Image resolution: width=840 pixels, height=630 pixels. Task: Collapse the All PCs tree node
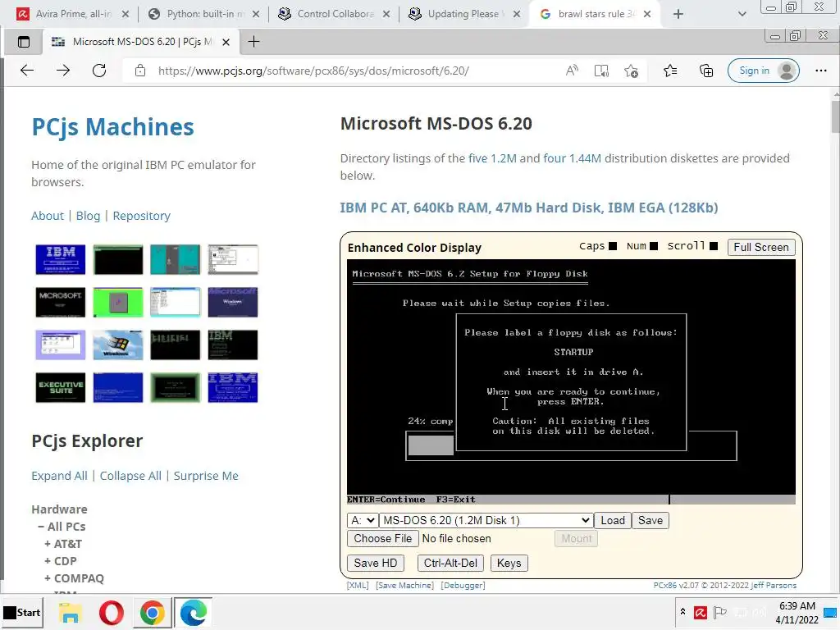41,527
